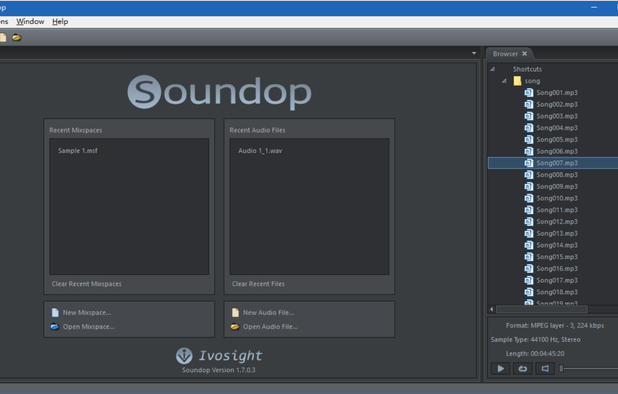Open Audio 1_1.wav recent file

click(260, 151)
